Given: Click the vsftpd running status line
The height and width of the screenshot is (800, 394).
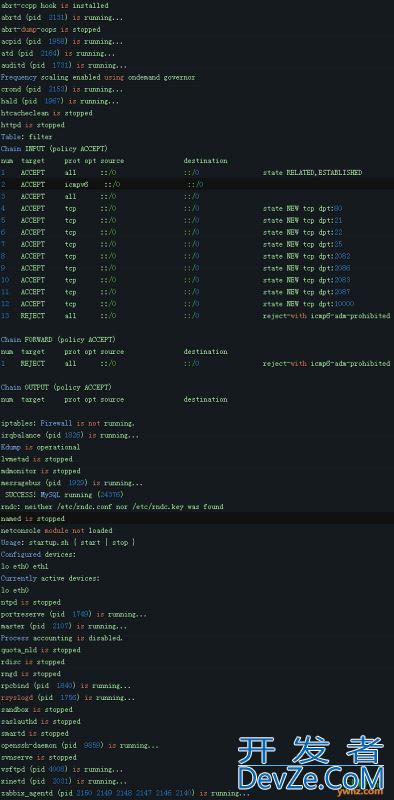Looking at the screenshot, I should 62,769.
